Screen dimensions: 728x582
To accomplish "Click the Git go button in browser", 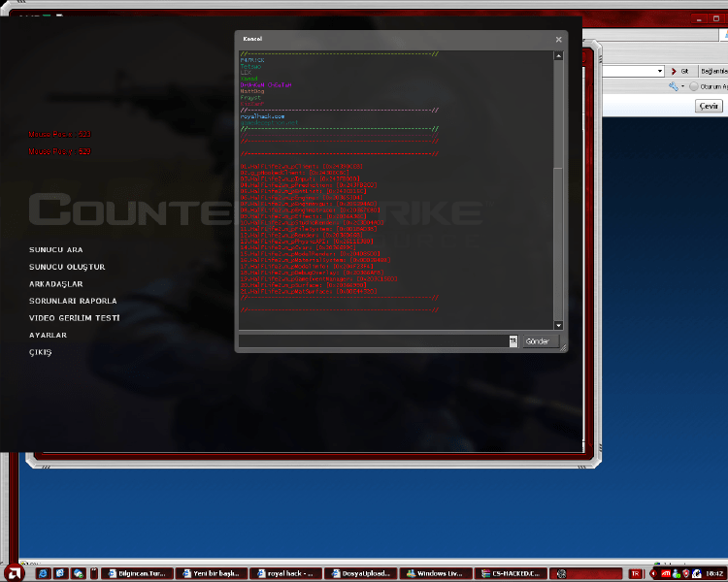I will click(x=679, y=71).
